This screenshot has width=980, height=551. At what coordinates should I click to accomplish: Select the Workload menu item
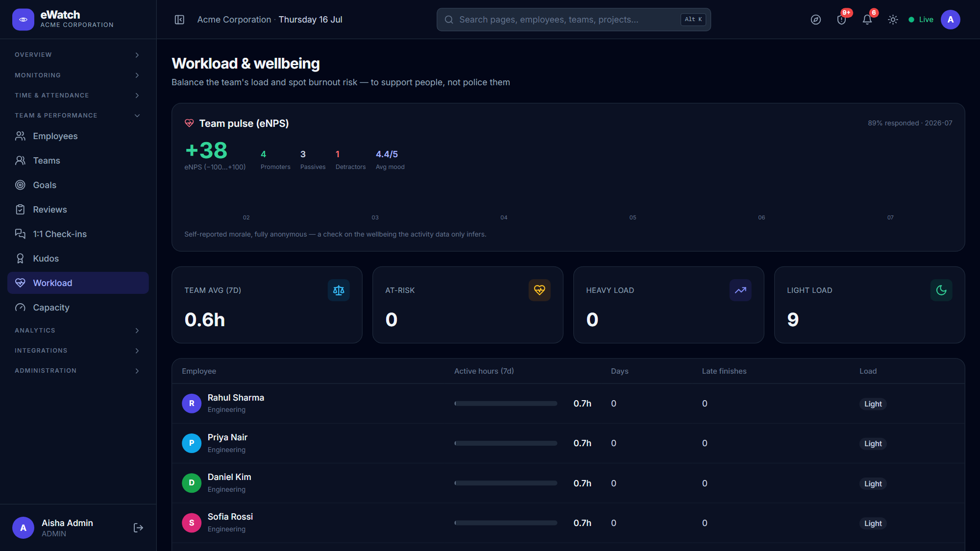[78, 283]
